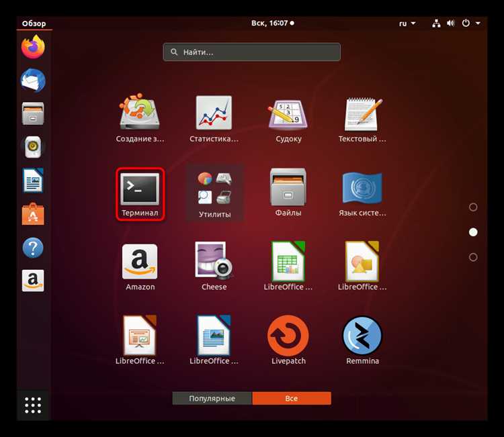Open Ubuntu Software store in dock

coord(33,214)
